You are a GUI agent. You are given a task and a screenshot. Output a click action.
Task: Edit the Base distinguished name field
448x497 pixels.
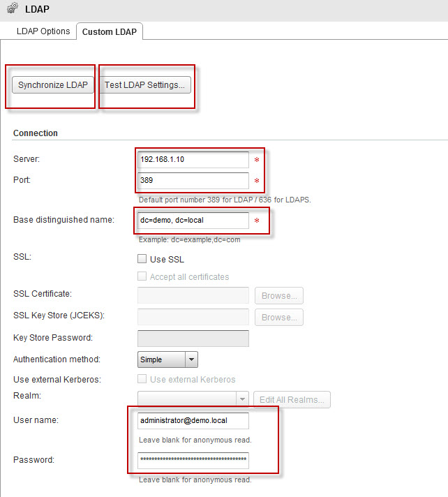(193, 220)
